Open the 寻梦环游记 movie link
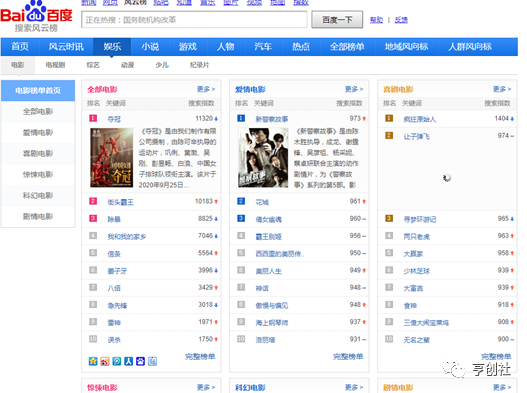Screen dimensions: 527x393 point(419,220)
